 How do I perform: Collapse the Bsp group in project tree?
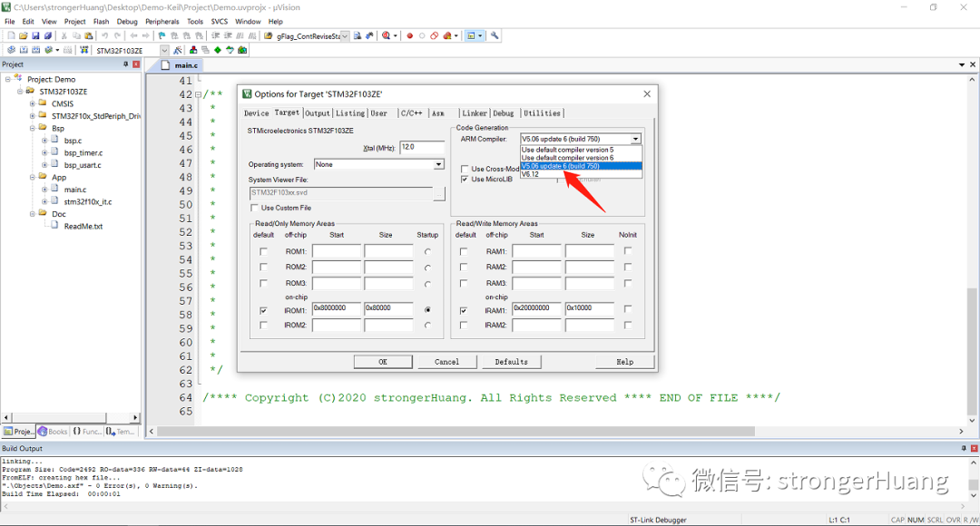(32, 128)
